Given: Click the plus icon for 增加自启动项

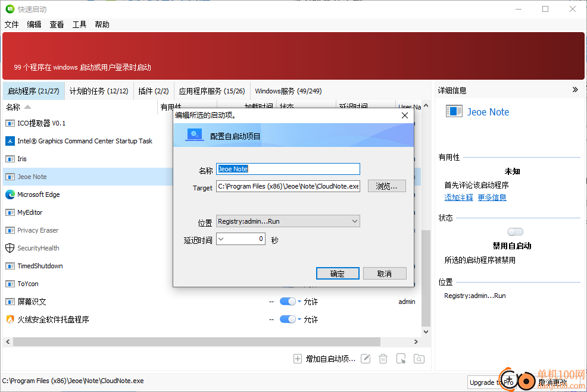Looking at the screenshot, I should 298,359.
